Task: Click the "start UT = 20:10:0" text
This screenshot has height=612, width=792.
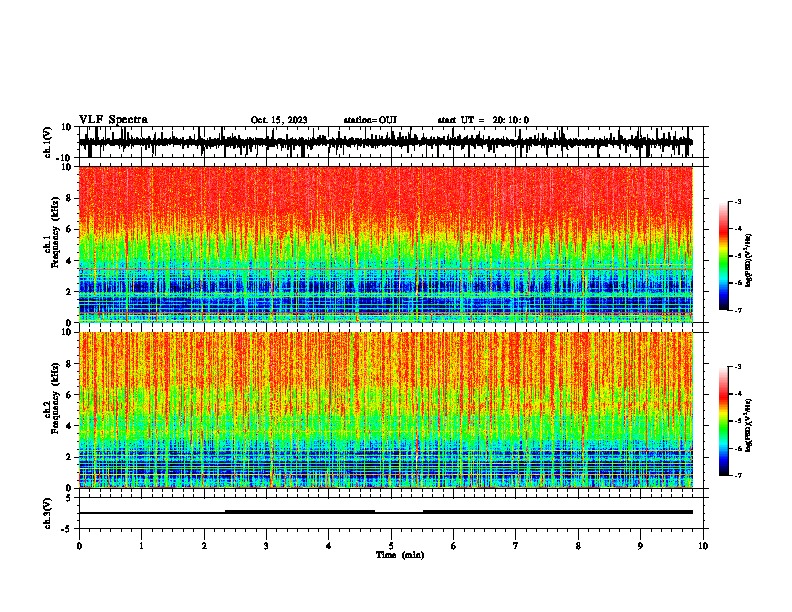Action: (x=483, y=120)
